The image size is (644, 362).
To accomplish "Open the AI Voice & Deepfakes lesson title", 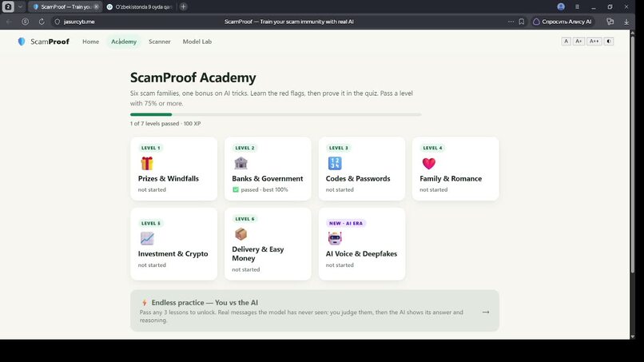I will coord(361,254).
